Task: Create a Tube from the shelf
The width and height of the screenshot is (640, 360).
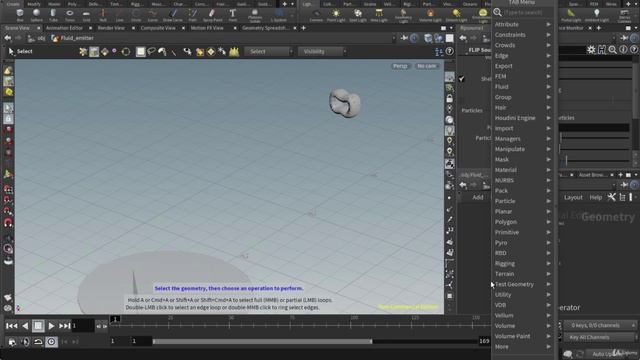Action: pyautogui.click(x=53, y=15)
